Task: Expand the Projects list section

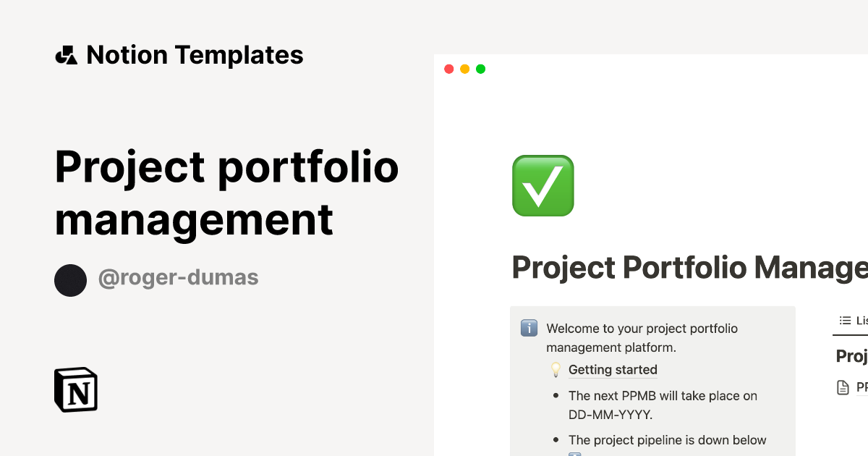Action: [854, 355]
